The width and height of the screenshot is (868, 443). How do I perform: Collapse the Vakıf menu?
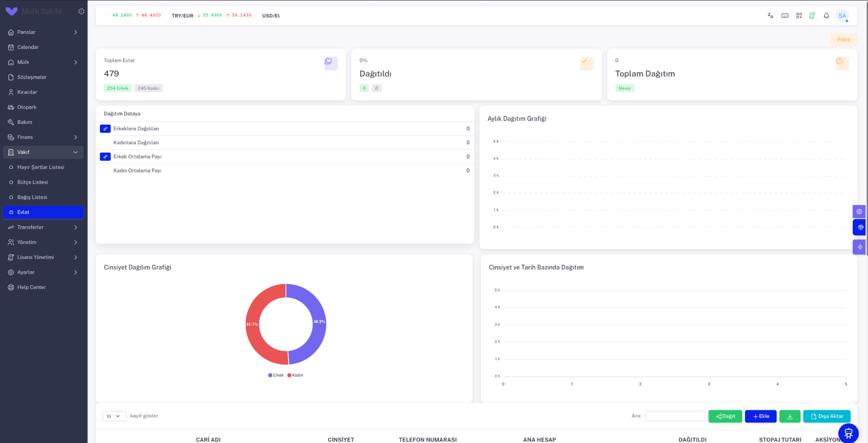coord(43,152)
